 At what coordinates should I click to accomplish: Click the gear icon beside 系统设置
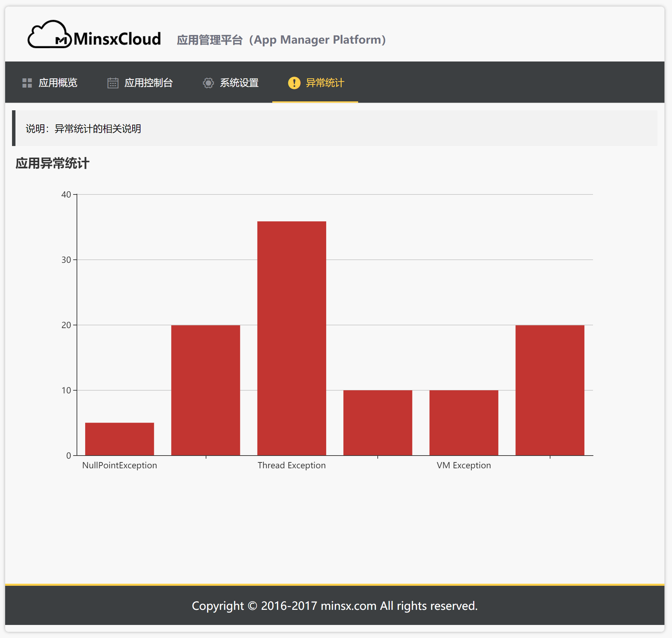click(x=208, y=83)
